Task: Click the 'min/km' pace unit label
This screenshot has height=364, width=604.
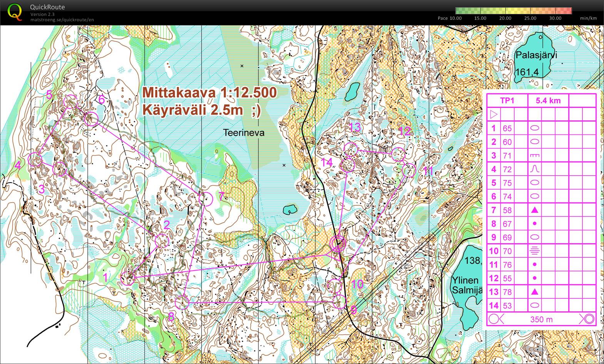Action: (x=588, y=18)
